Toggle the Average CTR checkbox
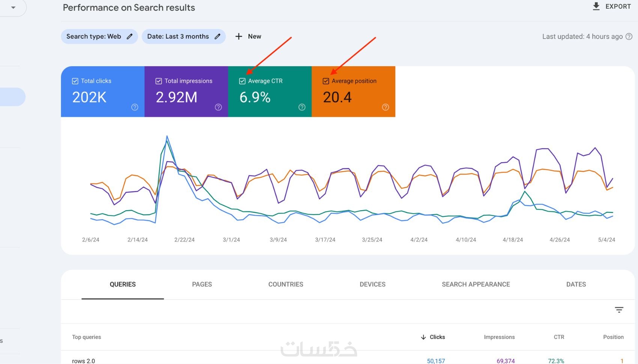The width and height of the screenshot is (638, 364). click(x=242, y=81)
